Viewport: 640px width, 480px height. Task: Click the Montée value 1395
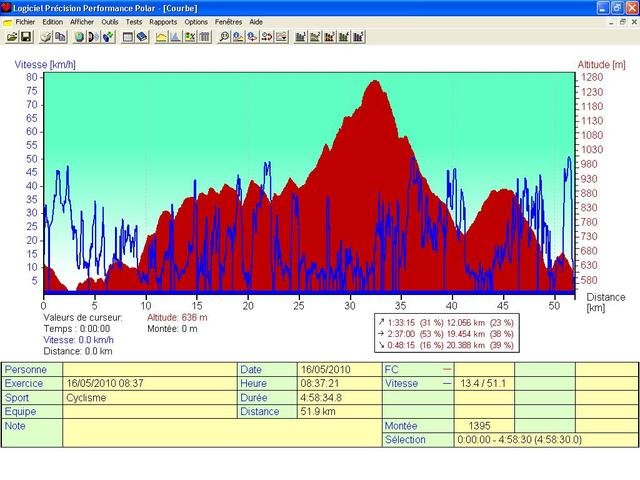pyautogui.click(x=479, y=426)
